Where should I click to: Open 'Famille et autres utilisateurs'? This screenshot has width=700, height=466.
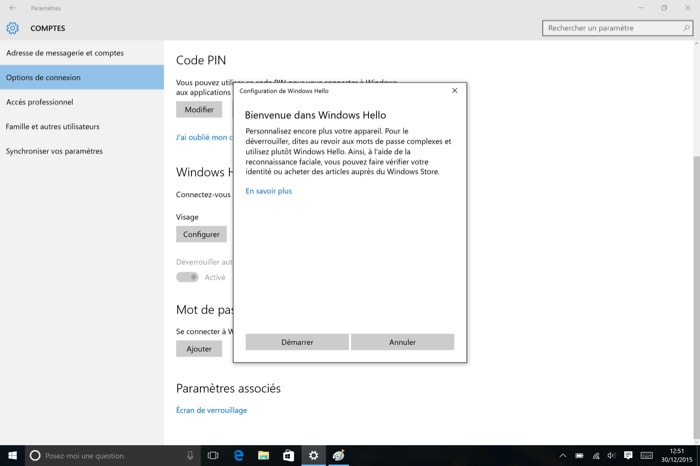pyautogui.click(x=53, y=127)
